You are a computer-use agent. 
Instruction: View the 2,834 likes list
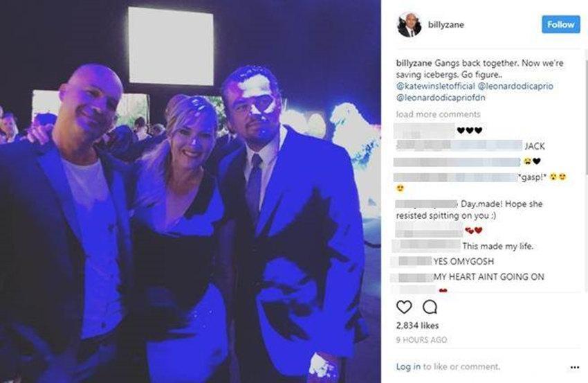(417, 326)
